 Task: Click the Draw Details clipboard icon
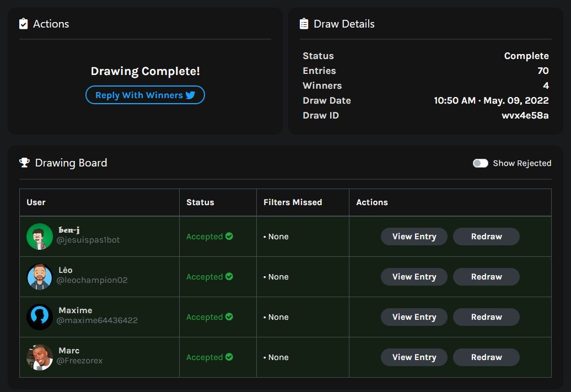304,24
